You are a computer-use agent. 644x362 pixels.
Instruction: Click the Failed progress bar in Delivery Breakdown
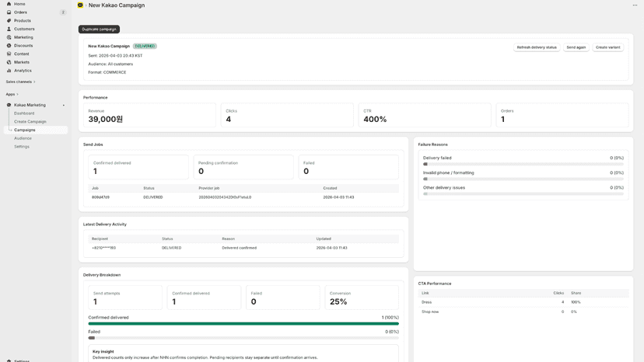243,338
